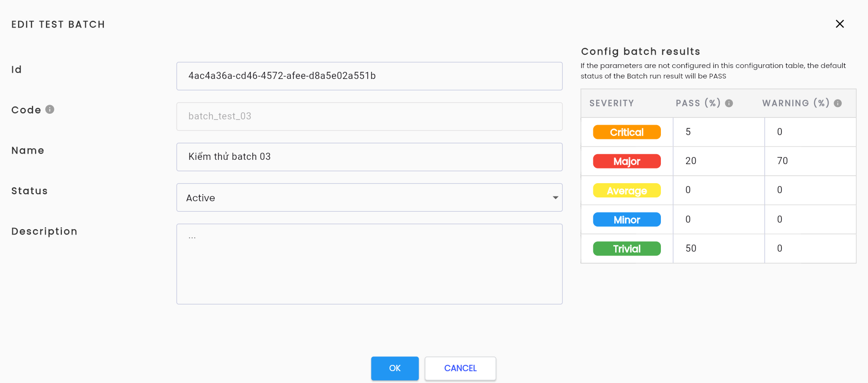Click the OK button

395,368
